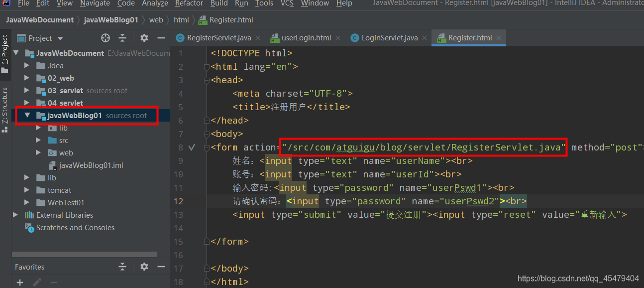This screenshot has height=288, width=644.
Task: Expand the 03_servlet module
Action: 27,90
